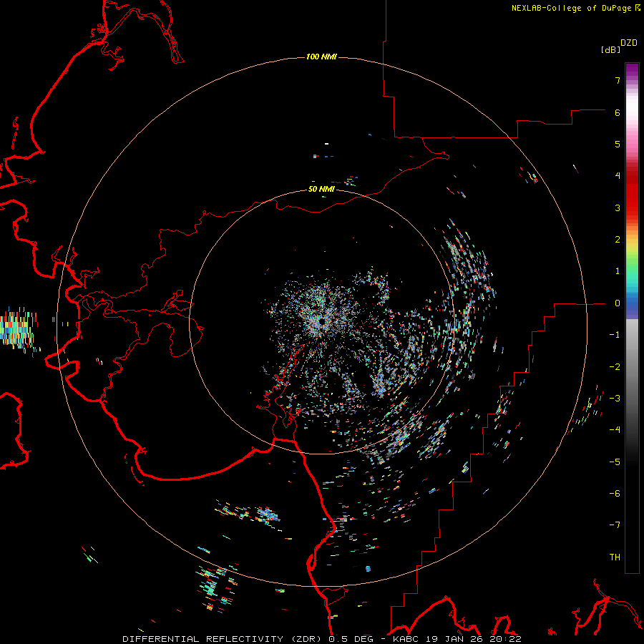The height and width of the screenshot is (644, 644).
Task: Click the -5 value on the color scale
Action: 615,462
